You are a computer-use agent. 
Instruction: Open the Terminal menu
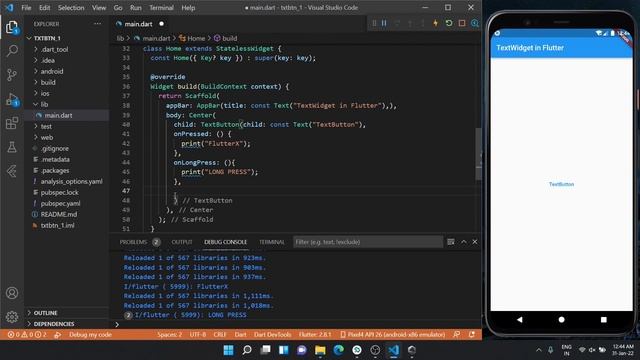pos(161,7)
